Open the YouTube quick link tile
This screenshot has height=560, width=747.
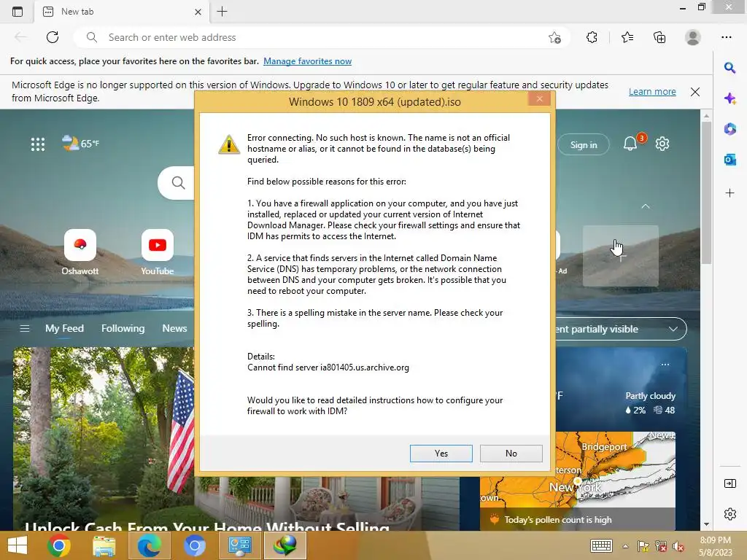point(158,252)
